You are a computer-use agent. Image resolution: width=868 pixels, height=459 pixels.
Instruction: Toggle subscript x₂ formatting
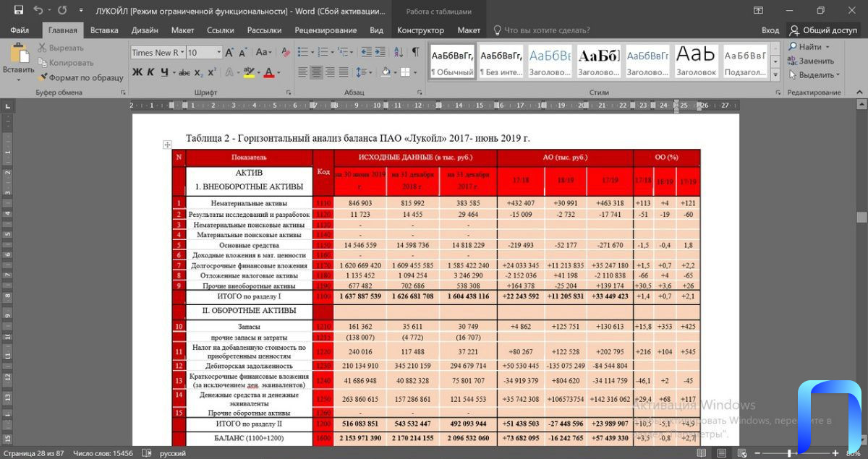[x=197, y=72]
